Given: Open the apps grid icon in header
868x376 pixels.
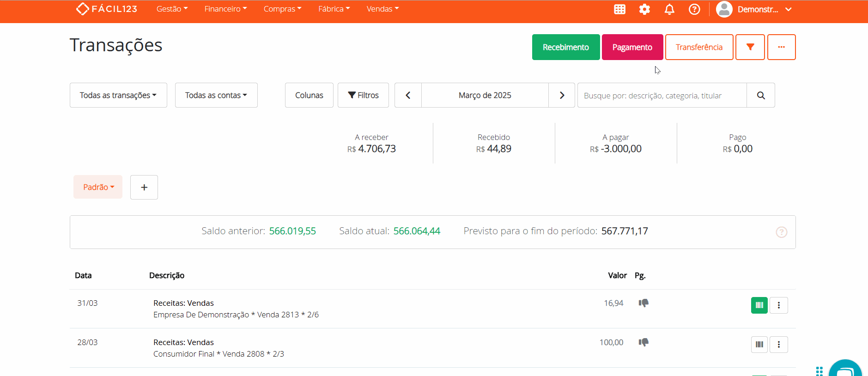Looking at the screenshot, I should pos(619,9).
